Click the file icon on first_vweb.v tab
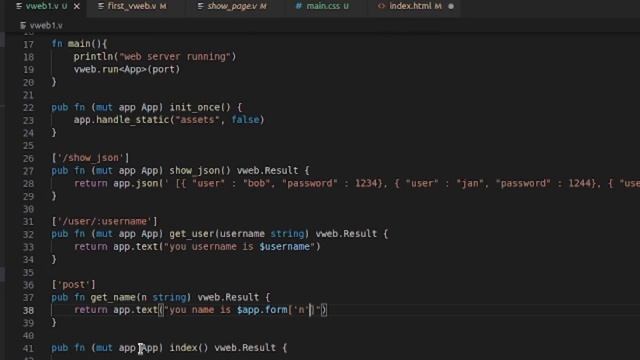 (101, 6)
